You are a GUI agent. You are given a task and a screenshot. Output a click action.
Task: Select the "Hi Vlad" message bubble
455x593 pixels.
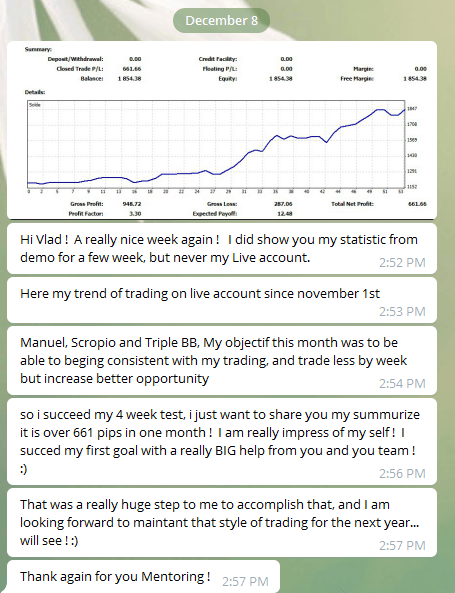222,248
